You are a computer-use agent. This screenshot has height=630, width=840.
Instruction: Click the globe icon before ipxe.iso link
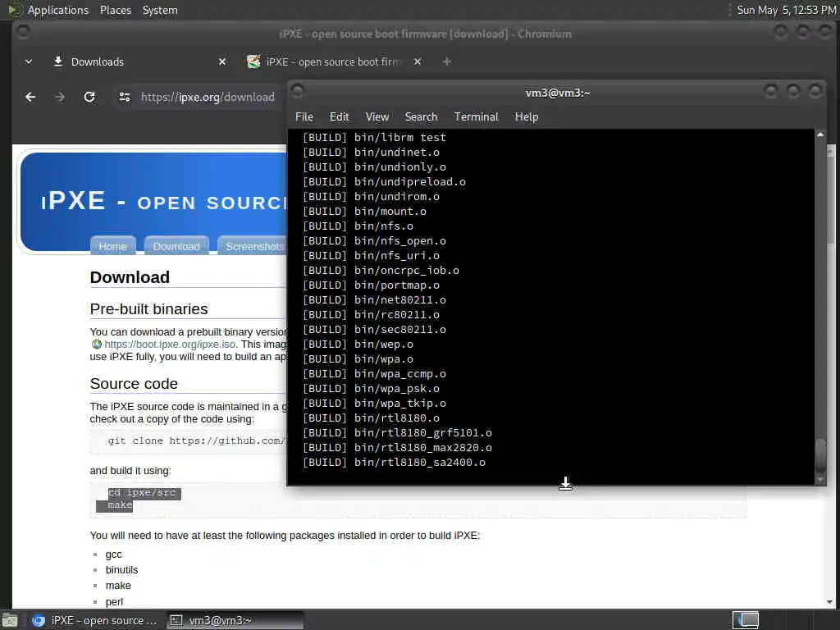pos(97,344)
